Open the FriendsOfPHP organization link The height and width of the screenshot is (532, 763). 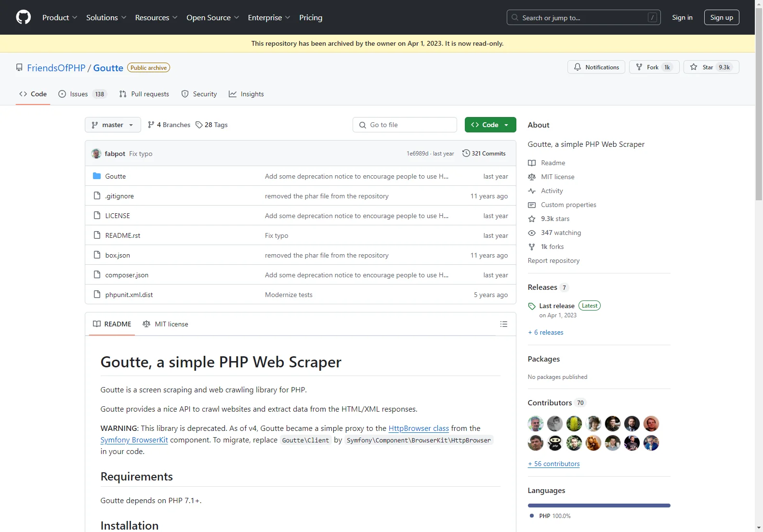pyautogui.click(x=56, y=68)
